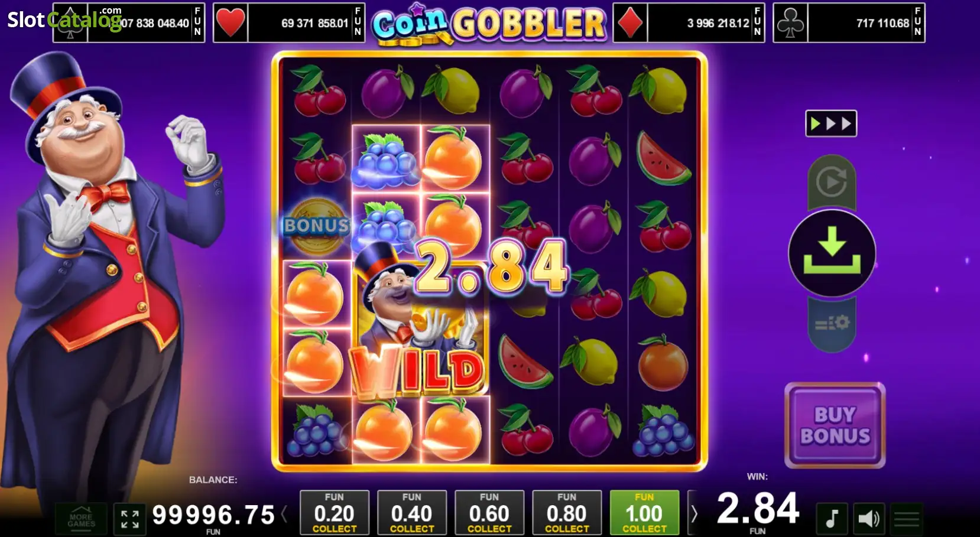Click the hearts jackpot card icon
The image size is (980, 537).
coord(231,22)
